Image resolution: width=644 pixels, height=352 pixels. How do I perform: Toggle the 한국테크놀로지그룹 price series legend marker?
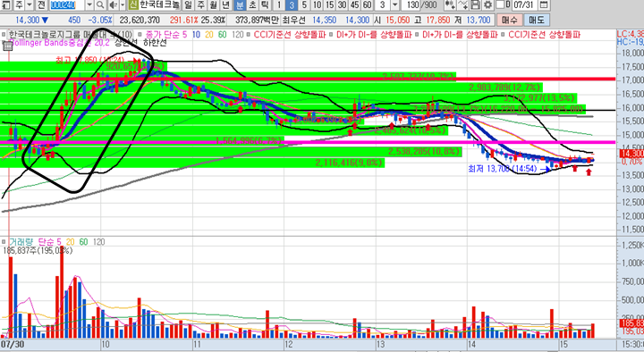click(4, 35)
